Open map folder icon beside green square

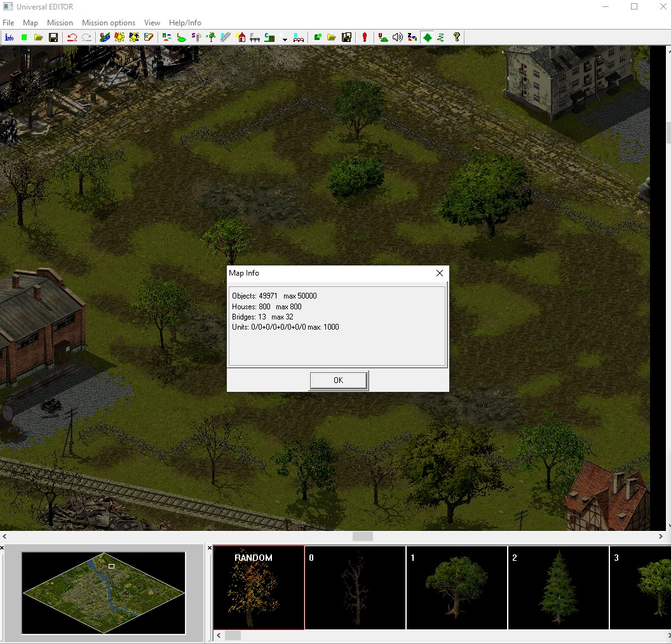pos(39,37)
